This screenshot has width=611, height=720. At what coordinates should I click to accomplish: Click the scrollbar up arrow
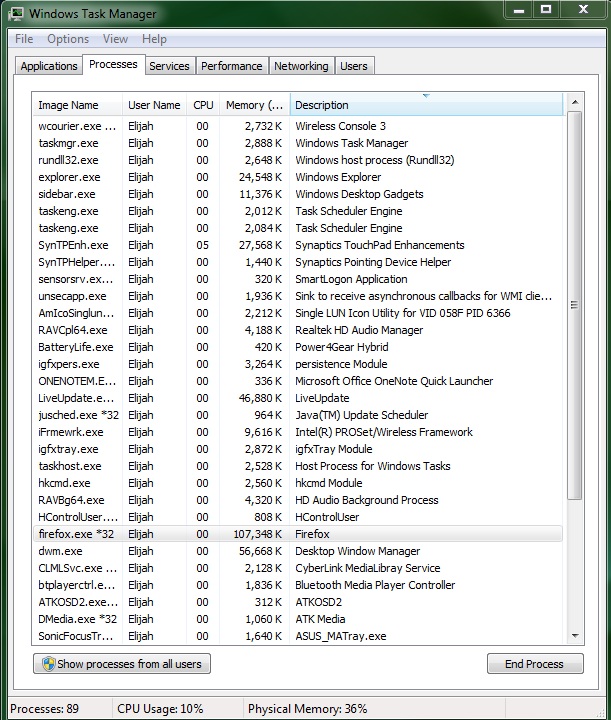(575, 102)
